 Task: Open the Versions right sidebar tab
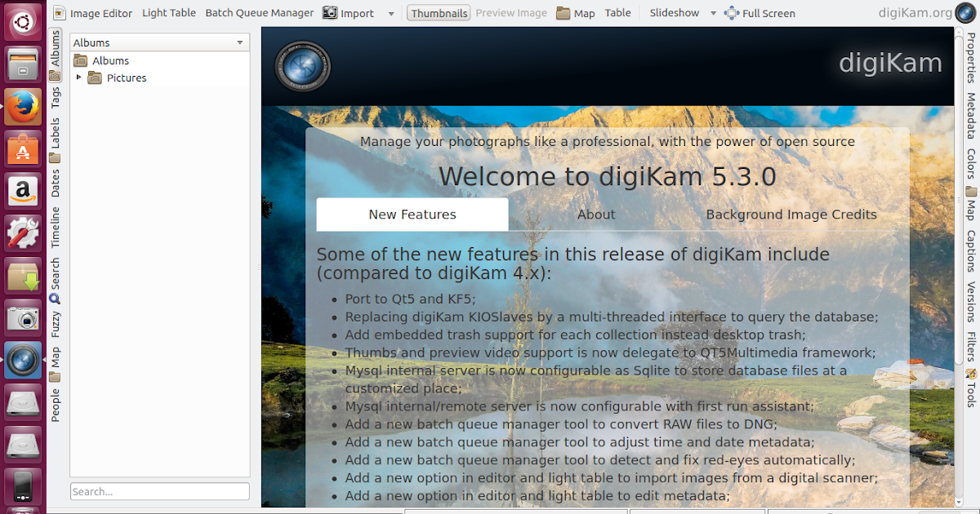click(971, 302)
